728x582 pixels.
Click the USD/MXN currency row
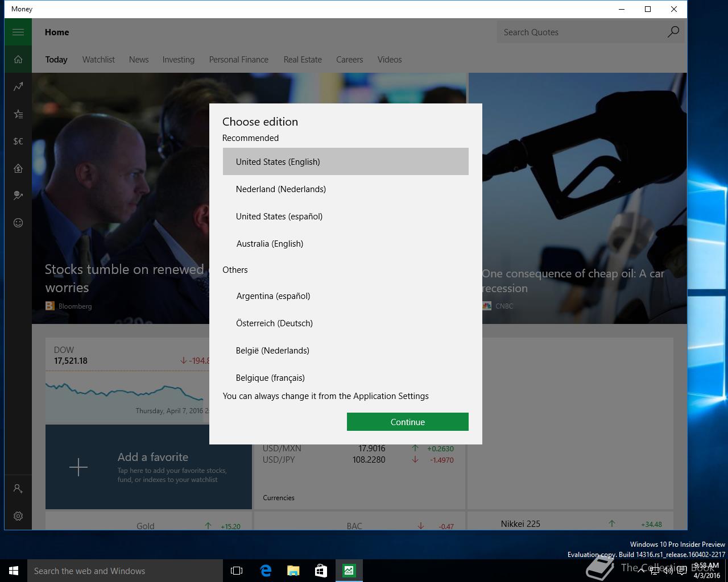point(358,448)
